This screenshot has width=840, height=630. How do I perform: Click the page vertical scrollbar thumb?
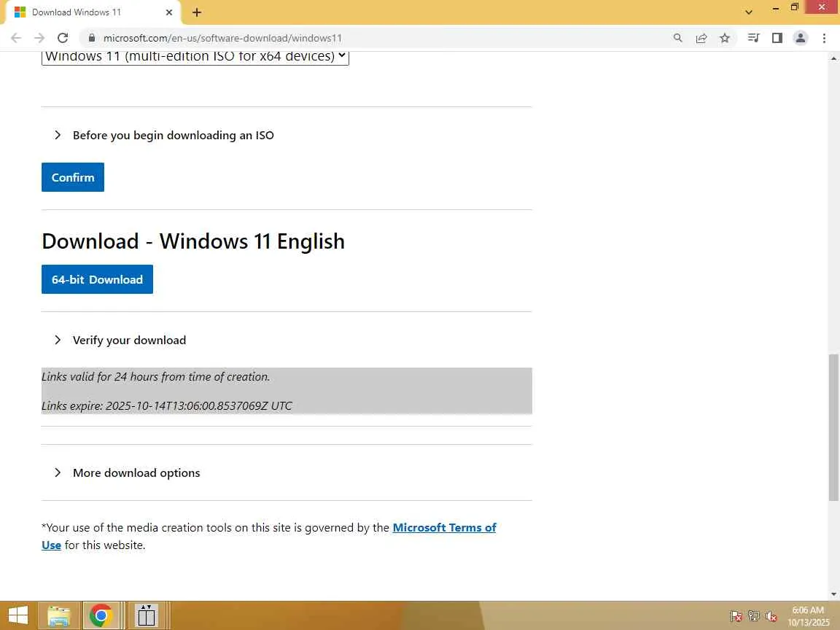pos(833,427)
